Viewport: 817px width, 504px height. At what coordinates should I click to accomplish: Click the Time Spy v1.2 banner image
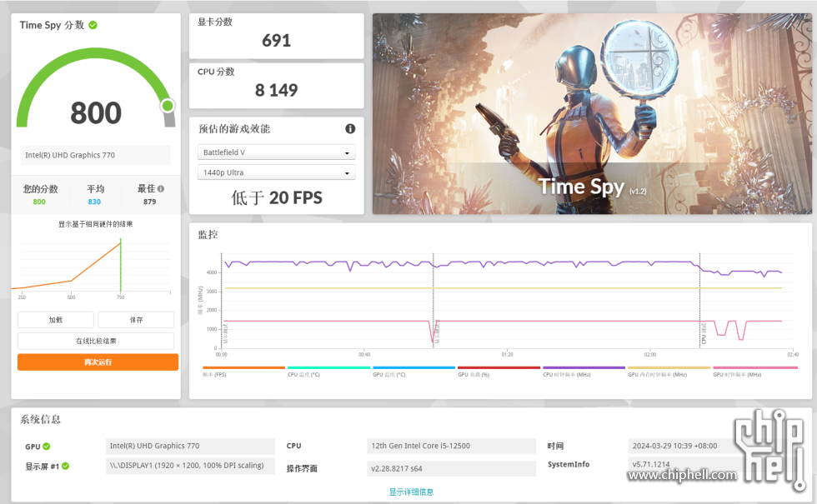pos(592,113)
